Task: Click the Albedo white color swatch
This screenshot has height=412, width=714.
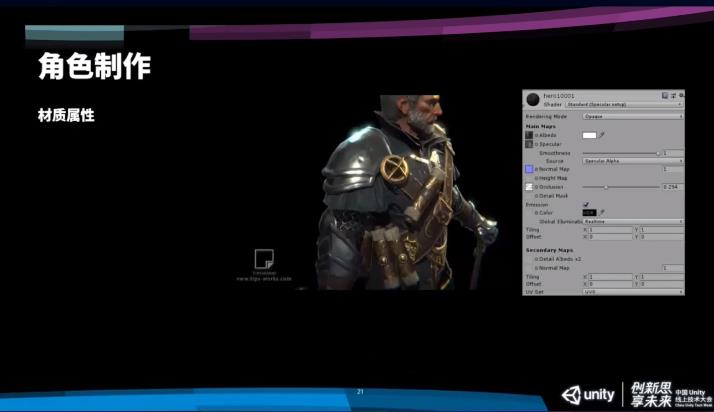Action: [x=589, y=135]
